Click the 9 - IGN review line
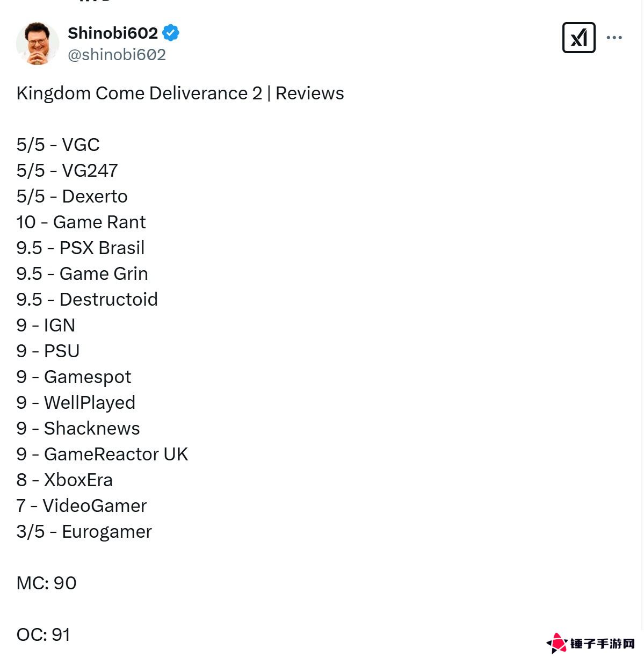Screen dimensions: 644x657 click(x=46, y=326)
